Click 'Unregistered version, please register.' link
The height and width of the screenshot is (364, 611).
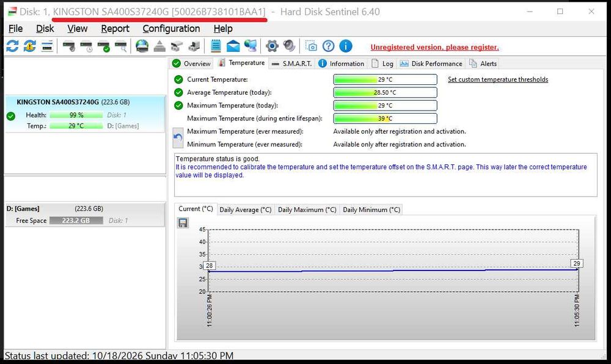click(x=434, y=47)
